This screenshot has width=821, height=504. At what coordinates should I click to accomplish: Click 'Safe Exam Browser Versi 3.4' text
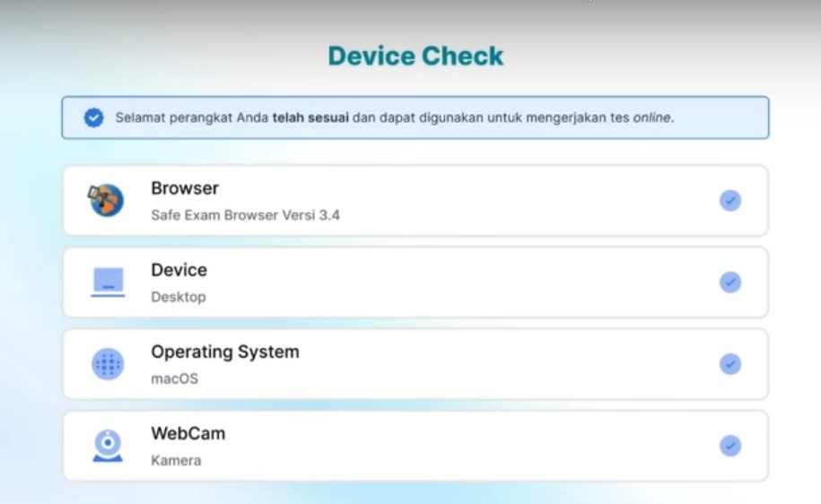[x=245, y=215]
